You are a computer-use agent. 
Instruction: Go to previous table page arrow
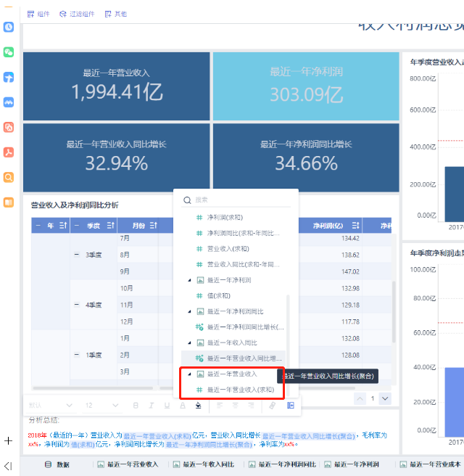[360, 398]
